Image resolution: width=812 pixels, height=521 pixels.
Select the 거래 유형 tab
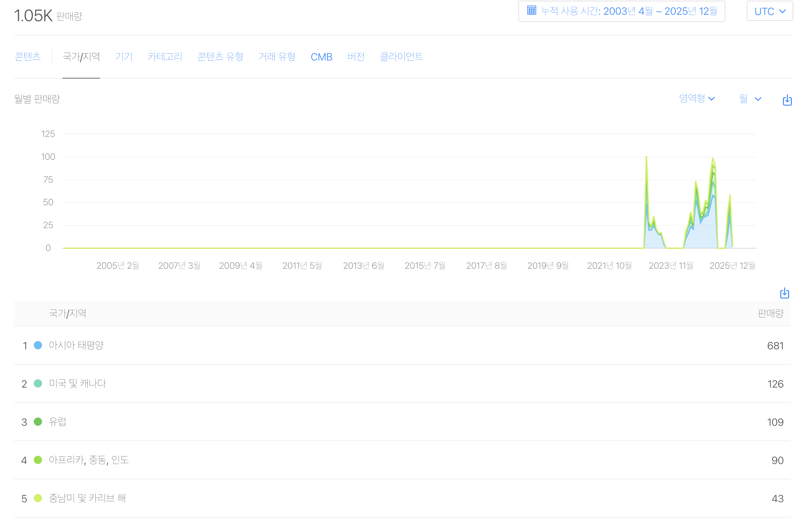pyautogui.click(x=277, y=57)
